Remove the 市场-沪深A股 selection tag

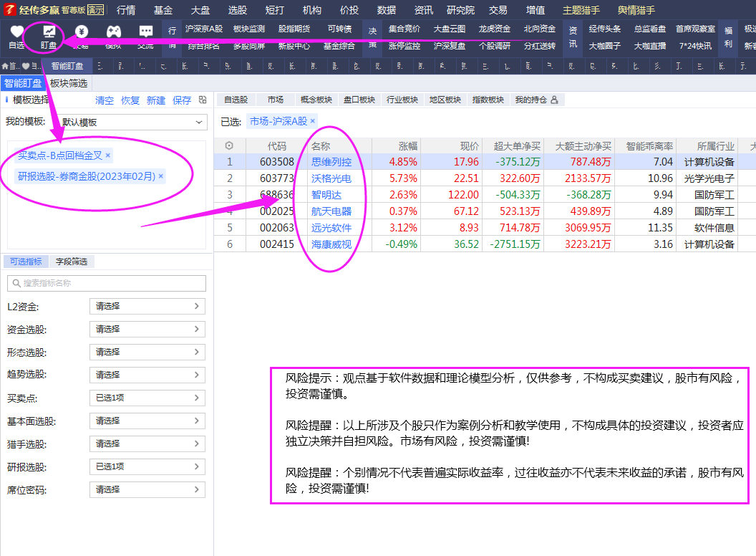pyautogui.click(x=312, y=121)
